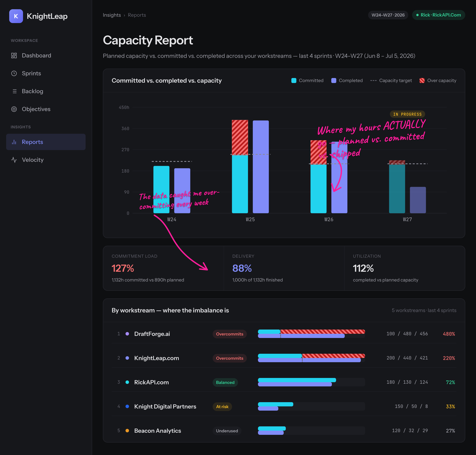Click the Velocity pulse icon
Viewport: 476px width, 455px height.
click(x=14, y=160)
